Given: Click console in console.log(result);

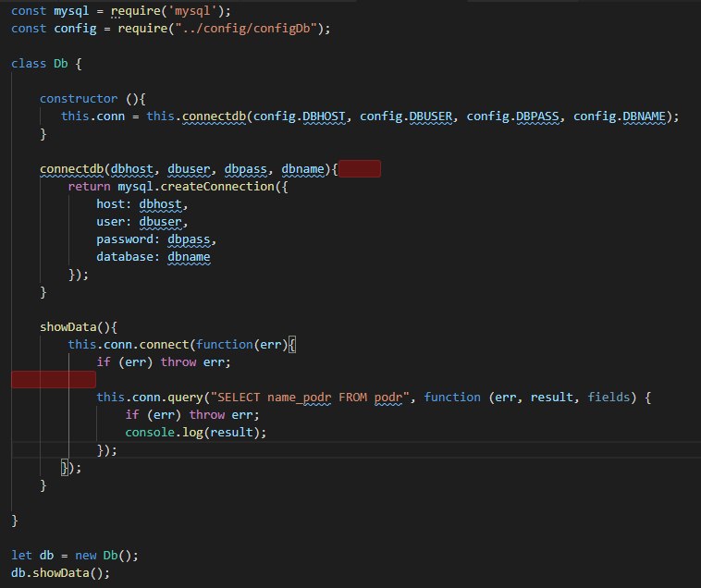Looking at the screenshot, I should 150,433.
